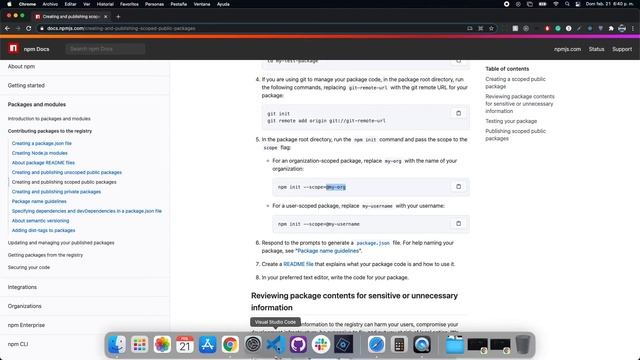640x360 pixels.
Task: Open Finder from the Dock
Action: pos(117,344)
